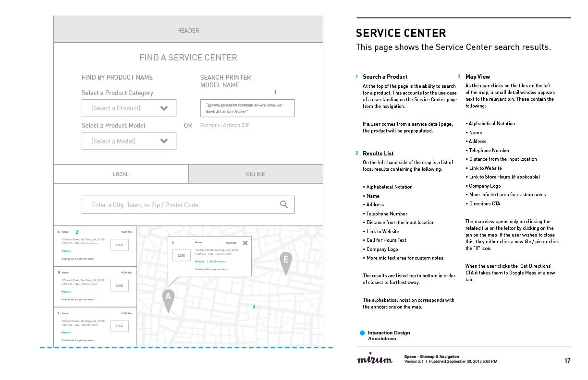Click 'Version 2.1' publication line in footer
The image size is (588, 380).
451,361
